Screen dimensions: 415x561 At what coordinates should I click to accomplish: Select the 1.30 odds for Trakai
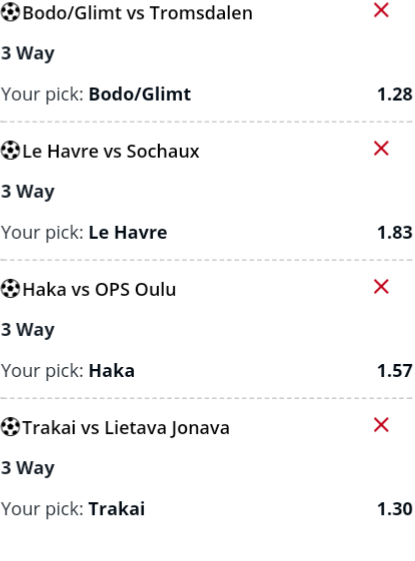tap(395, 509)
